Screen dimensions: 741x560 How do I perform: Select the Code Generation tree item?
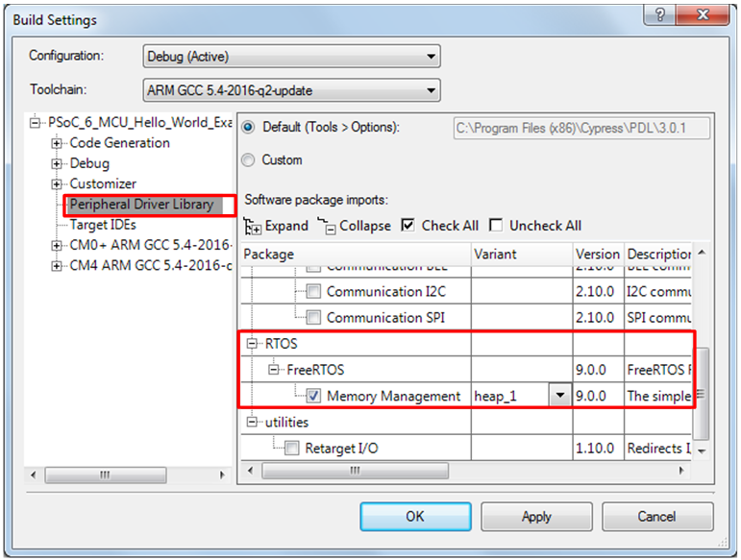[x=119, y=143]
